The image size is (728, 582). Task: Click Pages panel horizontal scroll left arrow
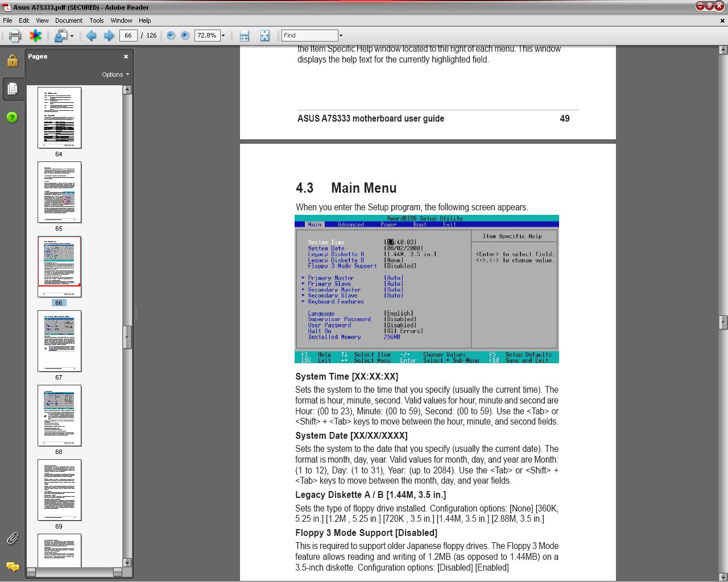tap(31, 572)
